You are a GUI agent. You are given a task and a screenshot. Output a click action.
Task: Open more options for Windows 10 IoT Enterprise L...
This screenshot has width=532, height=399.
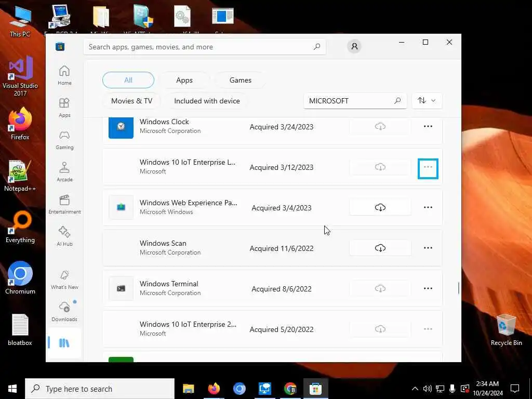click(428, 168)
